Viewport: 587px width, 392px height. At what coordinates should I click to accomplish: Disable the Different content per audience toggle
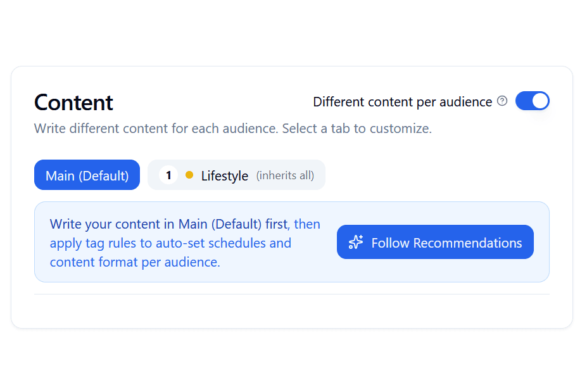click(532, 101)
